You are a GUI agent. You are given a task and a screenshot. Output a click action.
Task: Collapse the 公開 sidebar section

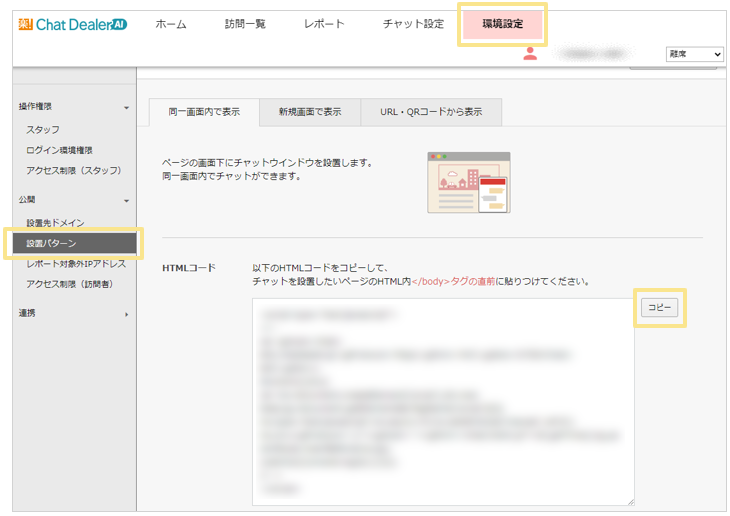pos(126,201)
